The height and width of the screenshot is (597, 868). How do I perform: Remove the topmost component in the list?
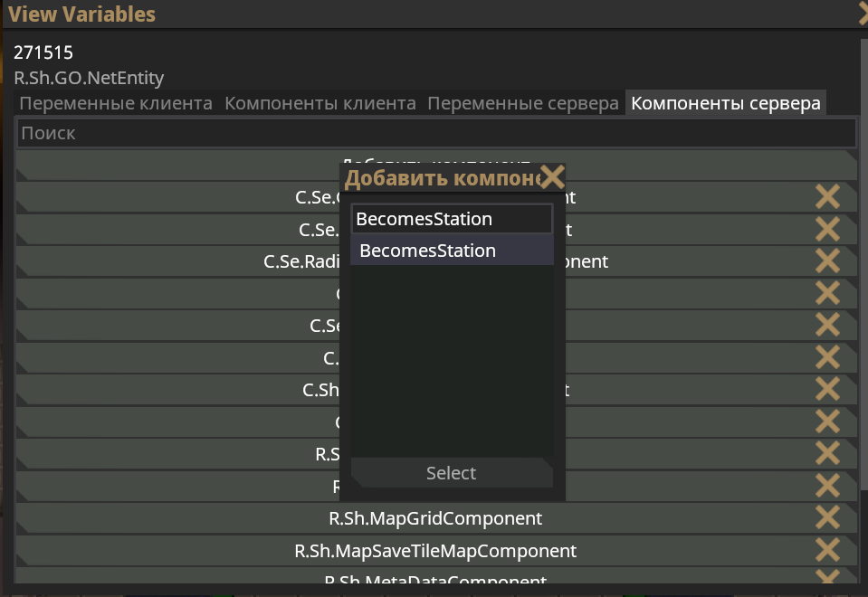827,197
